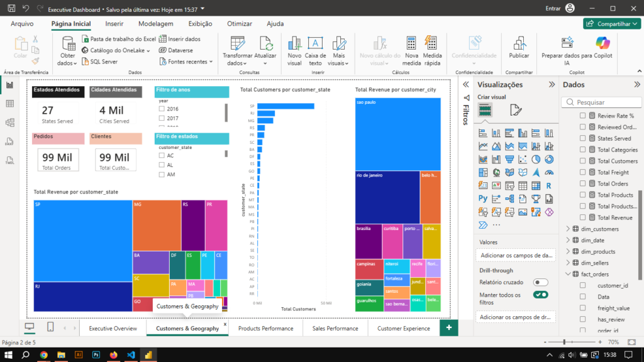The width and height of the screenshot is (644, 362).
Task: Open the Inserir ribbon tab
Action: pos(114,24)
